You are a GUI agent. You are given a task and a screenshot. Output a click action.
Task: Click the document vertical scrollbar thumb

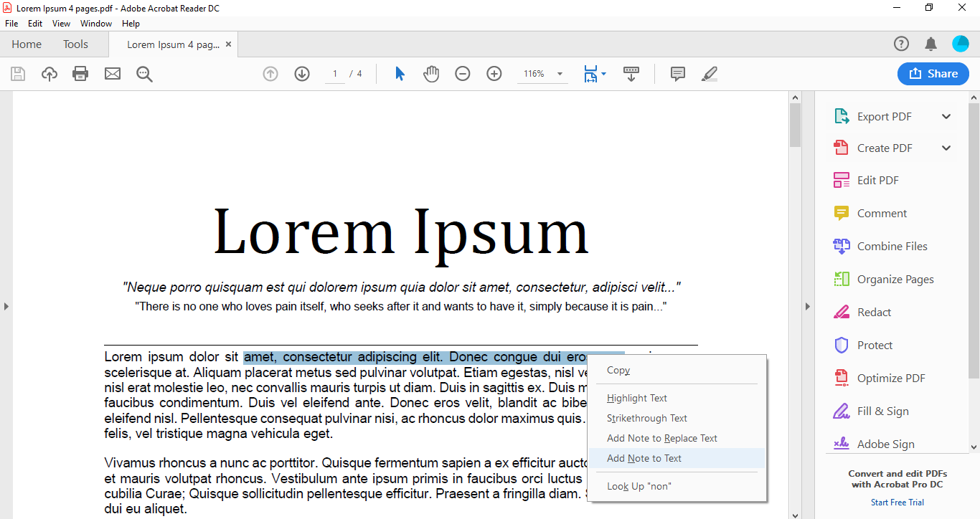[x=795, y=125]
